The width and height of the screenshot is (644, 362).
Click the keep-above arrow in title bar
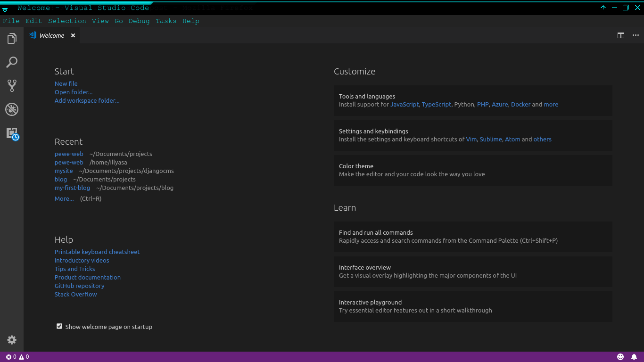[603, 8]
